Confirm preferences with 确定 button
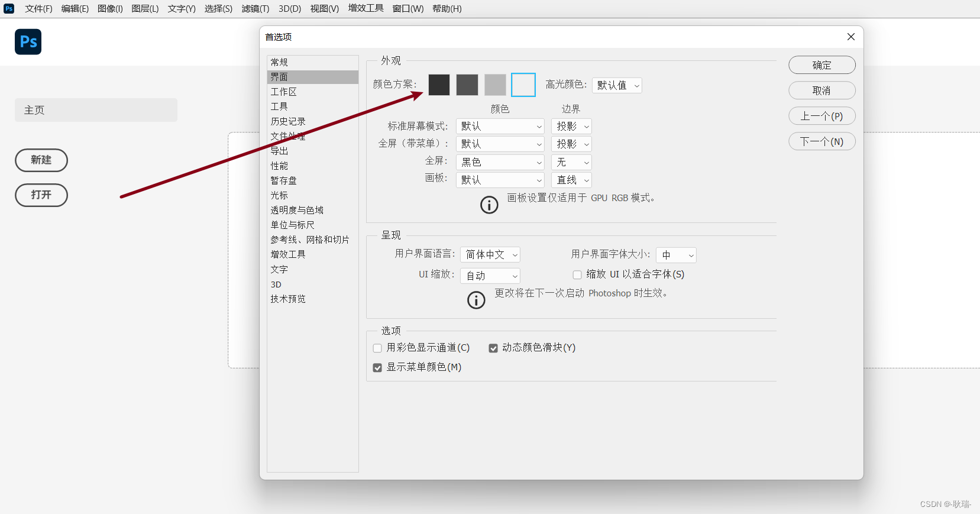The width and height of the screenshot is (980, 514). coord(822,65)
